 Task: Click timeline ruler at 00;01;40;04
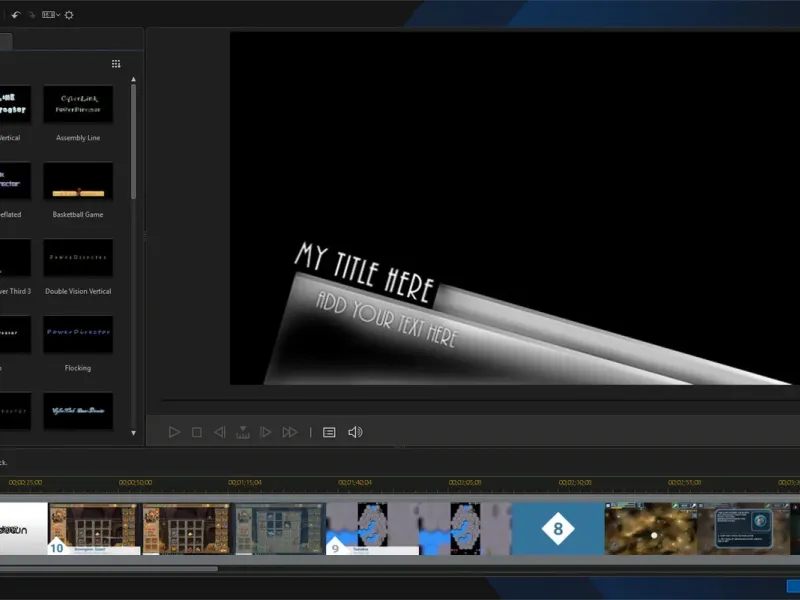tap(355, 482)
